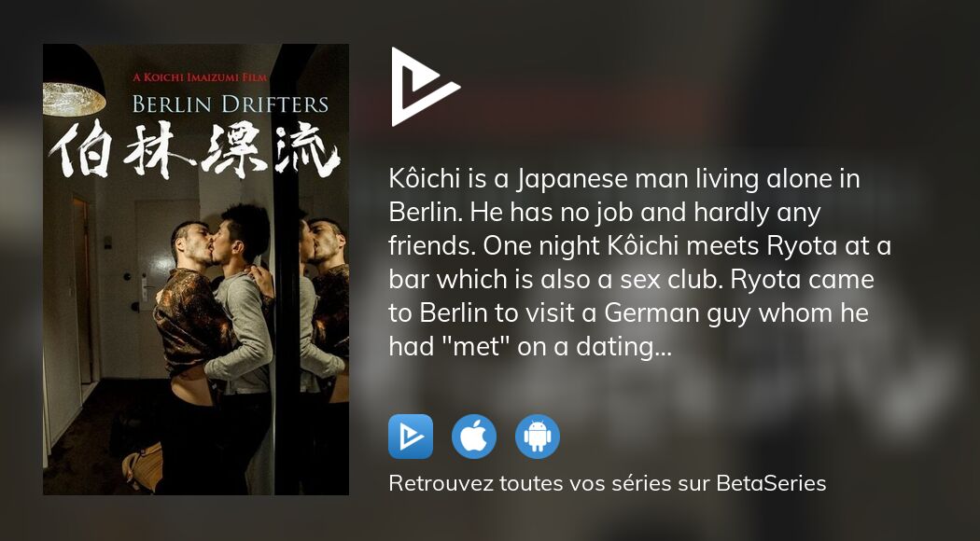Click 'Retrouvez toutes vos séries sur BetaSeries'
Viewport: 980px width, 541px height.
(608, 483)
